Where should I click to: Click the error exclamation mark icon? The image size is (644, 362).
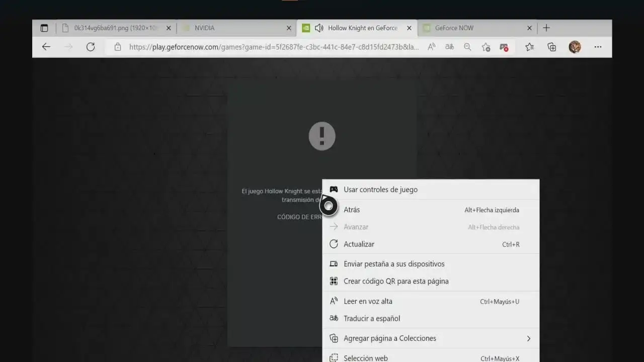(x=322, y=136)
